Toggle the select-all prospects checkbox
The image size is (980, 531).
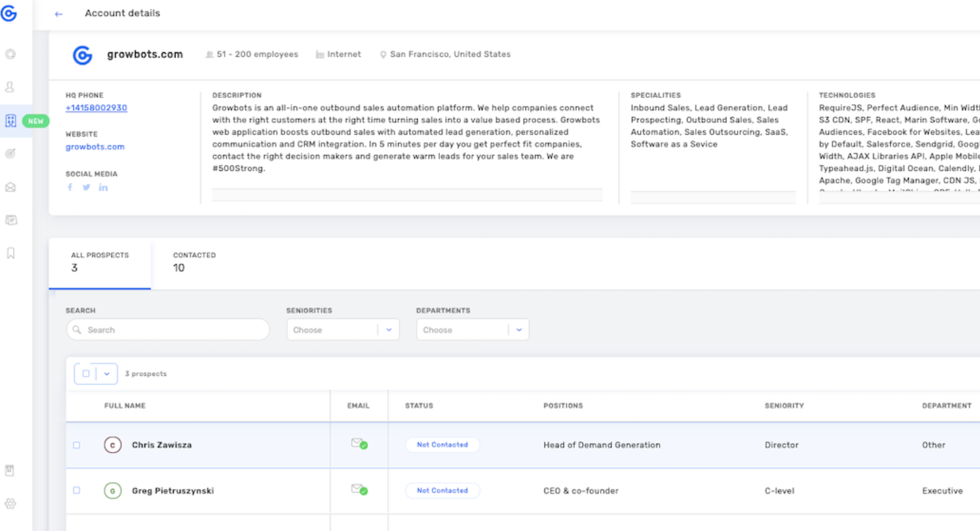(86, 373)
